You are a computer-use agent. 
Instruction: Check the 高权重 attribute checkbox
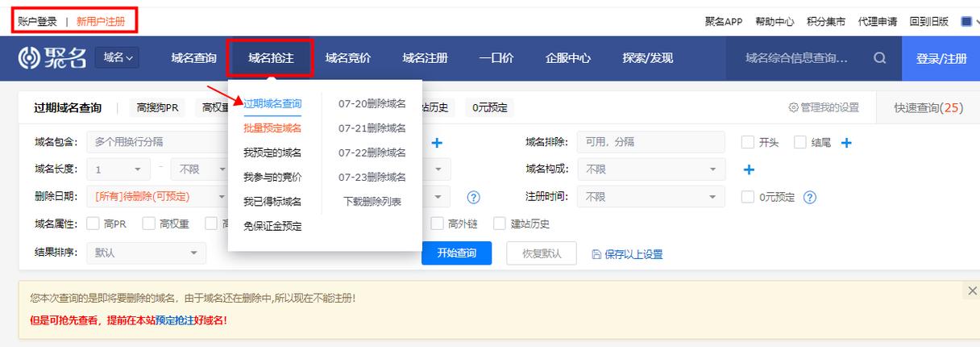click(x=148, y=224)
